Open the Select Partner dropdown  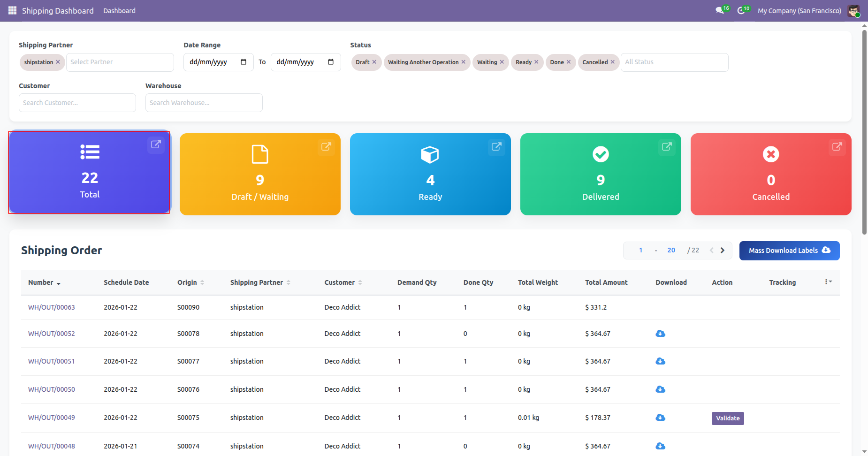(120, 62)
